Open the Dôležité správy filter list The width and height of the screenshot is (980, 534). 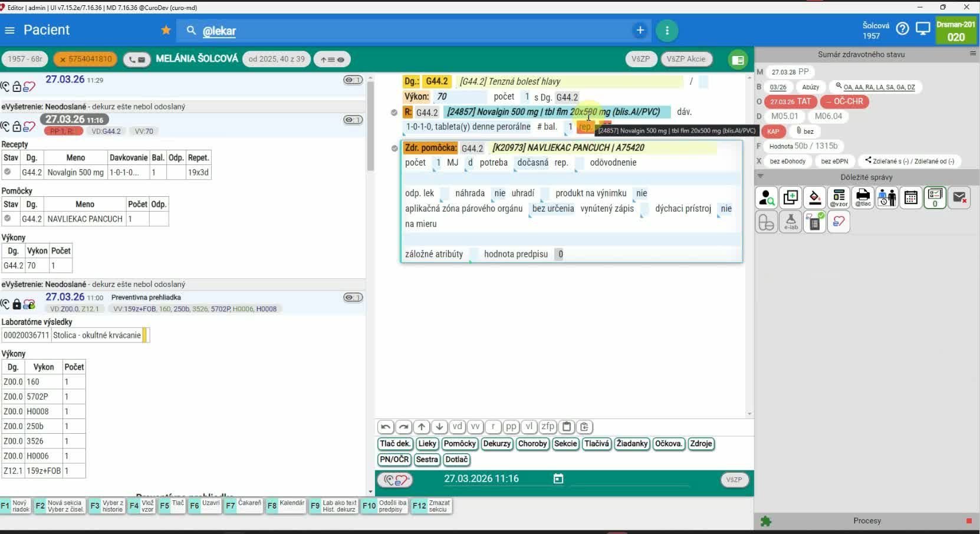tap(761, 176)
